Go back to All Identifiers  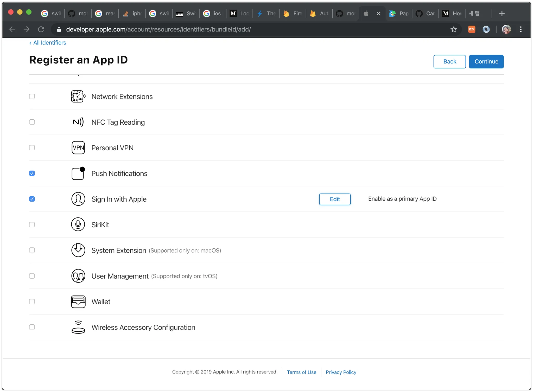48,43
